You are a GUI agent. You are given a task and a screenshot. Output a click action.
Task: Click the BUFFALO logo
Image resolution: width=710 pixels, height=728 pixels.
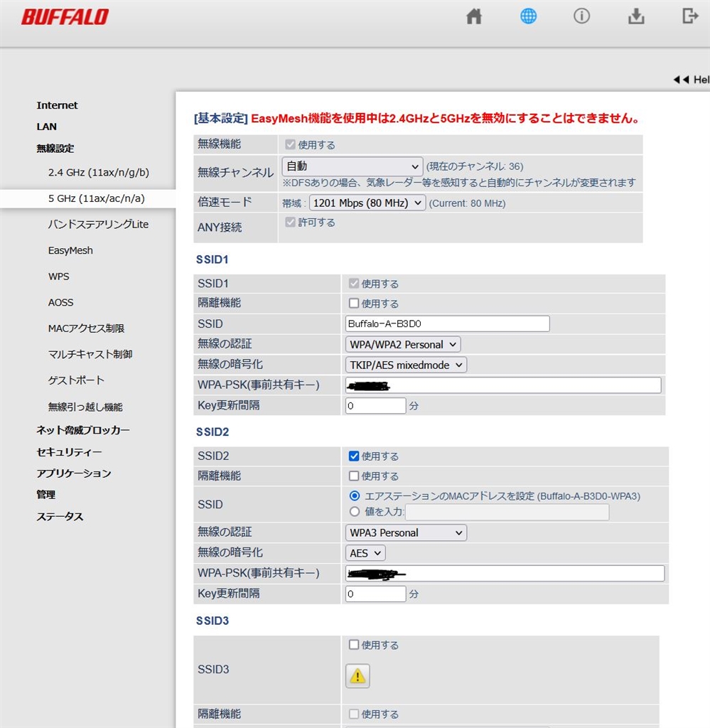pos(65,17)
